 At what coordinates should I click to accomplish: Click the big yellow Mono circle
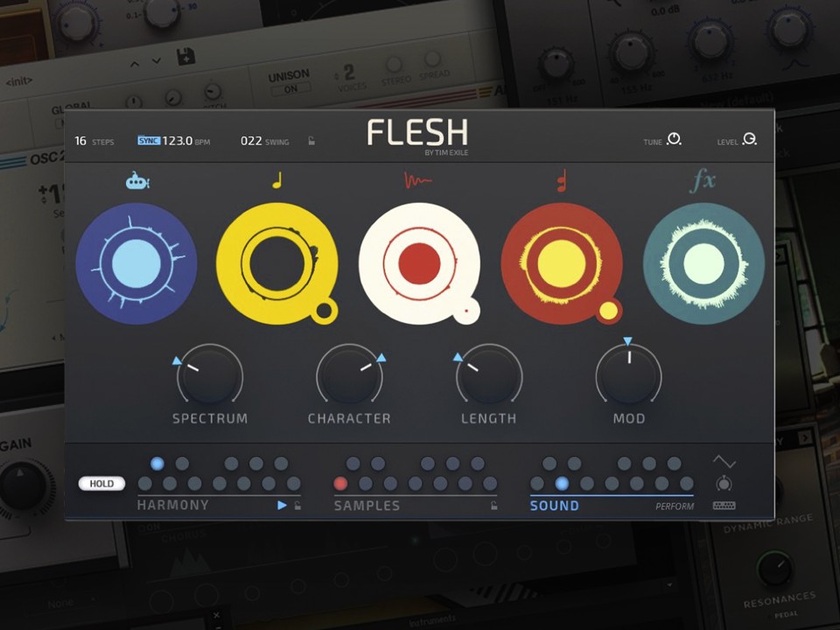pyautogui.click(x=277, y=263)
